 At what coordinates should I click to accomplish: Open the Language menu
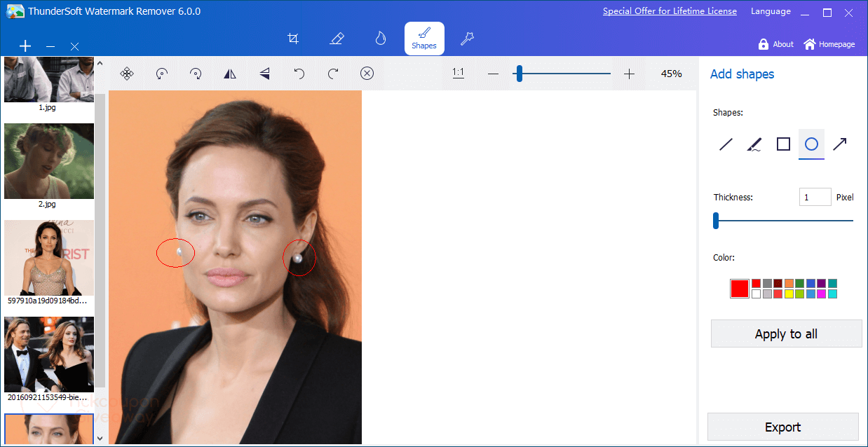point(771,11)
